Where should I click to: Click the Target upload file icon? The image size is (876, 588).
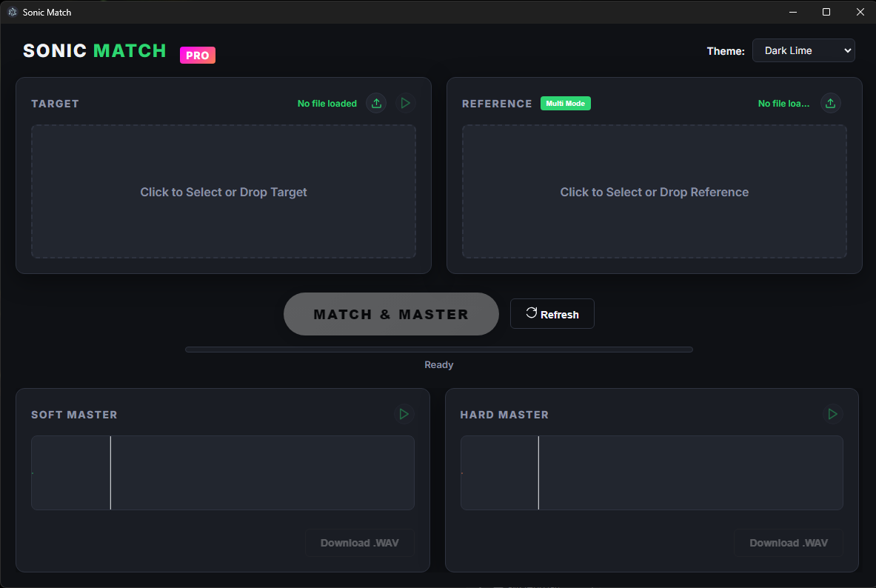click(x=376, y=104)
